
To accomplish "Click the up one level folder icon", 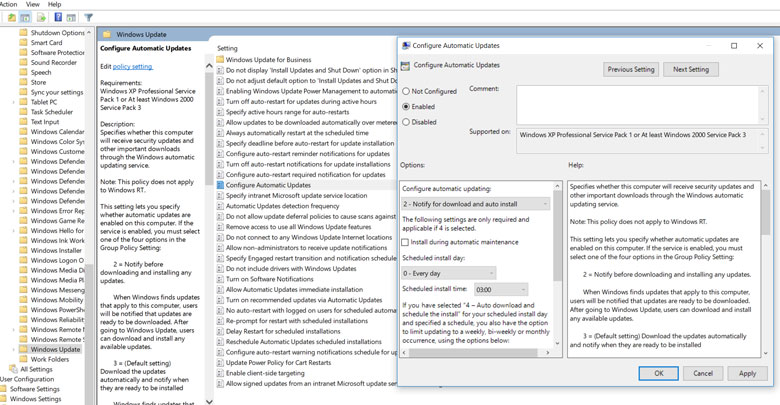I will pos(11,18).
